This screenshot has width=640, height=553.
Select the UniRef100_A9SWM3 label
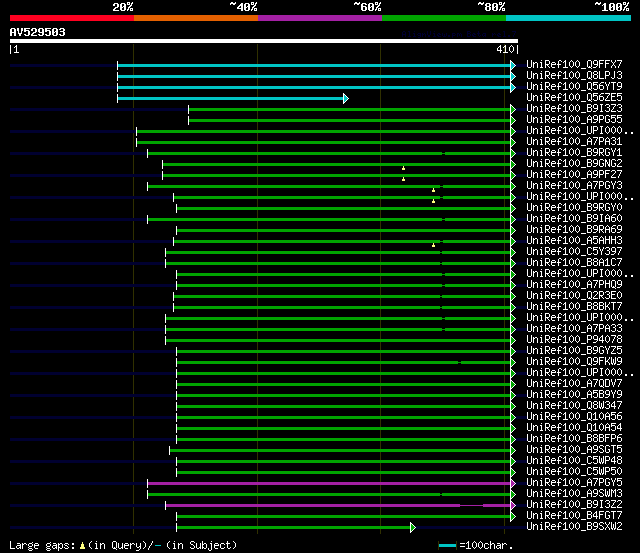574,494
